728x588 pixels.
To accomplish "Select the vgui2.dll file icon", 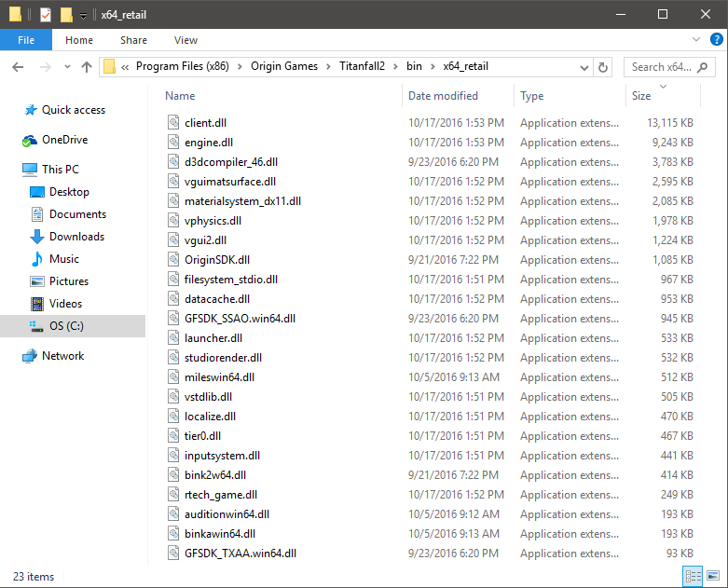I will pyautogui.click(x=173, y=239).
